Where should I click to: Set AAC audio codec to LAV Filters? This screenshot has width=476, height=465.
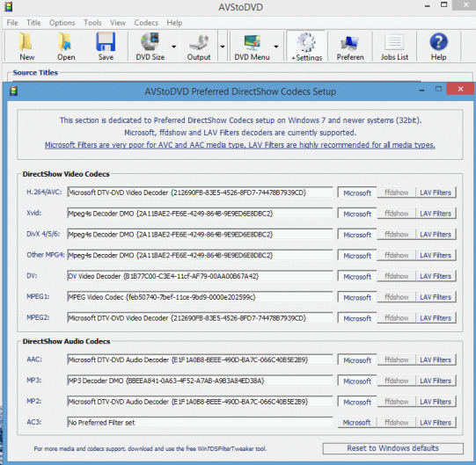pos(436,360)
